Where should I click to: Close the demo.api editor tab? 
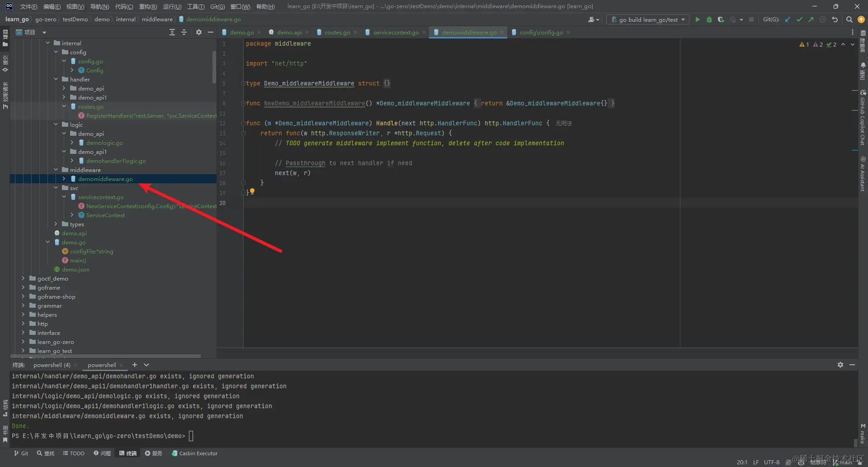pyautogui.click(x=307, y=32)
